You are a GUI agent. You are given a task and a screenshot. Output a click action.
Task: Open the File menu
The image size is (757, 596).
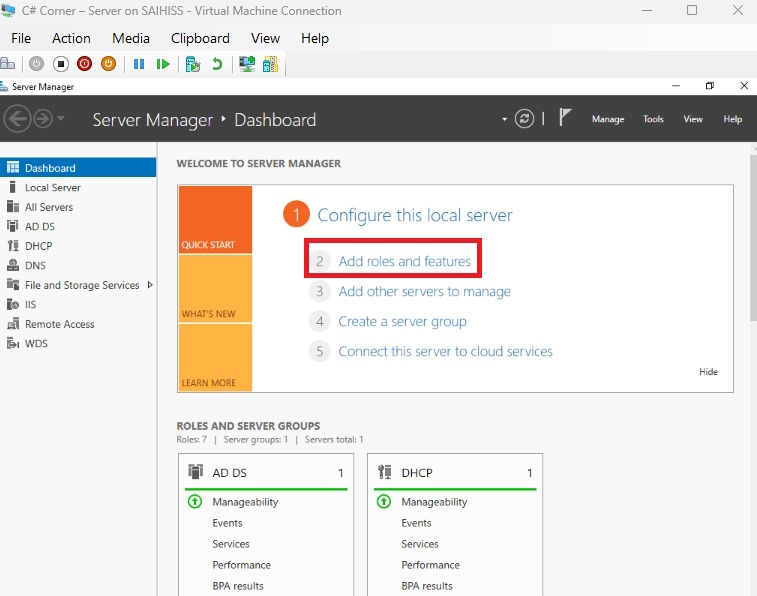[21, 38]
